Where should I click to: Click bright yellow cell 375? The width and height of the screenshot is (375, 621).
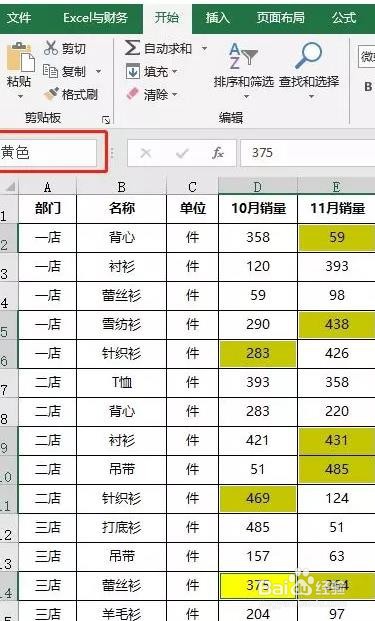point(258,585)
